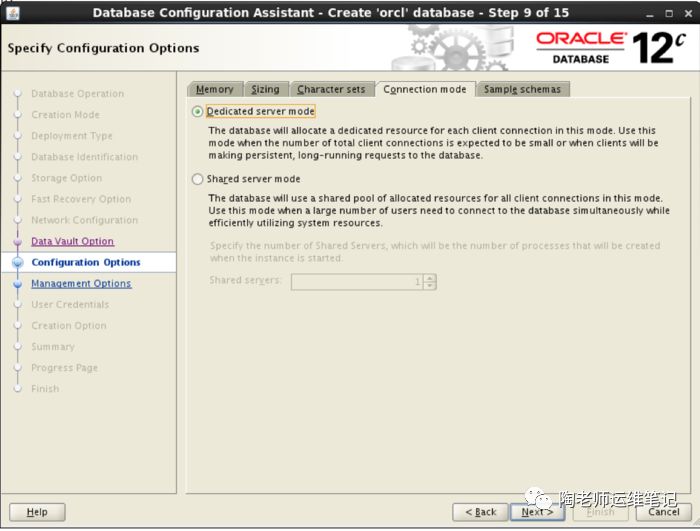Switch to Sample schemas tab
Image resolution: width=700 pixels, height=531 pixels.
[523, 89]
